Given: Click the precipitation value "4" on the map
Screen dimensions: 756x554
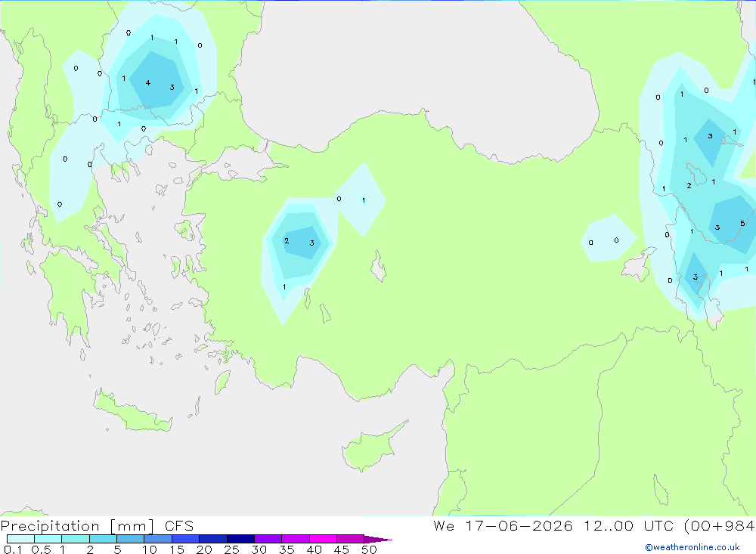Looking at the screenshot, I should pos(148,83).
